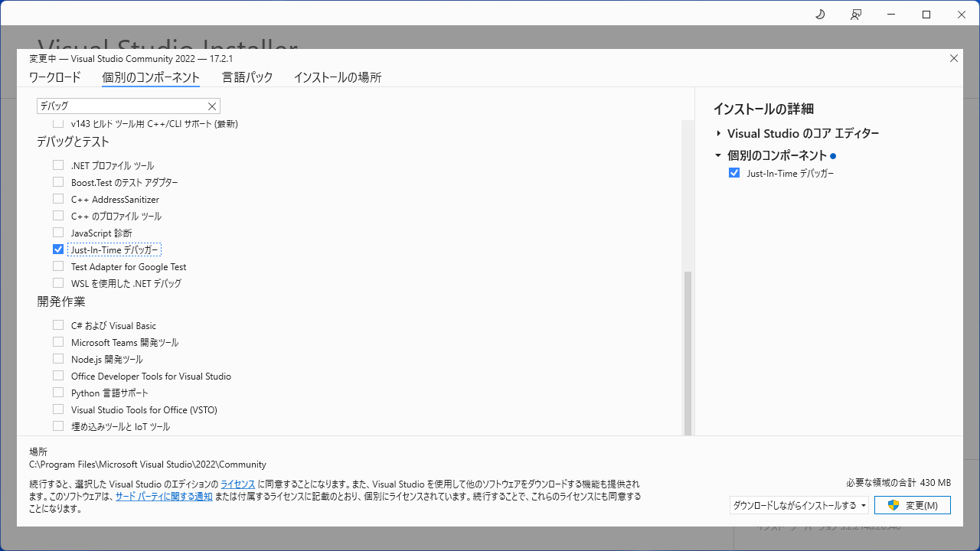Open the 言語パック tab
Image resolution: width=980 pixels, height=551 pixels.
(247, 77)
